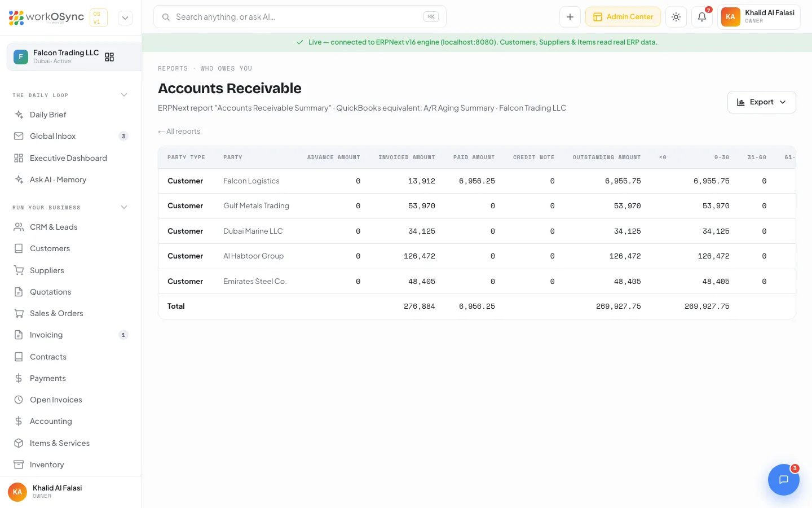
Task: Click the plus quick-create button
Action: 570,17
